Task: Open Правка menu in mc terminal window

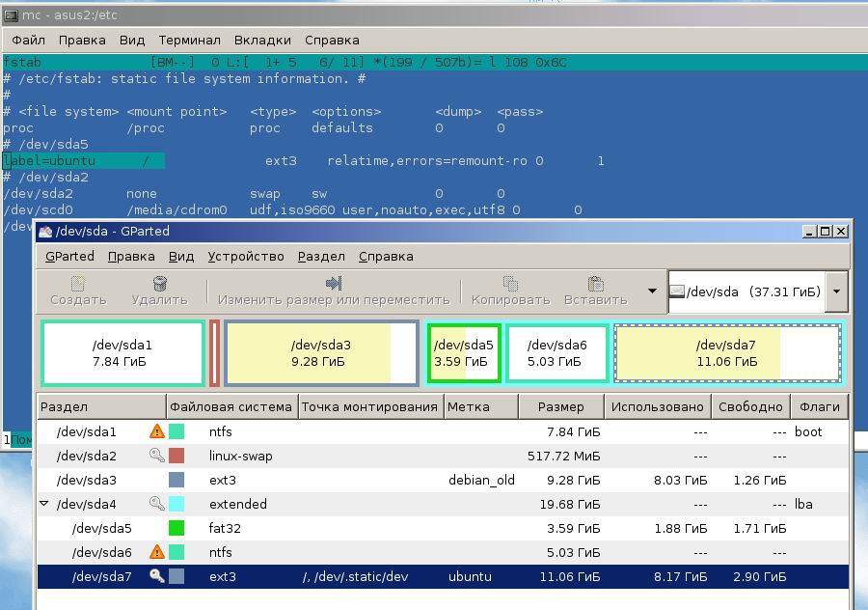Action: point(82,41)
